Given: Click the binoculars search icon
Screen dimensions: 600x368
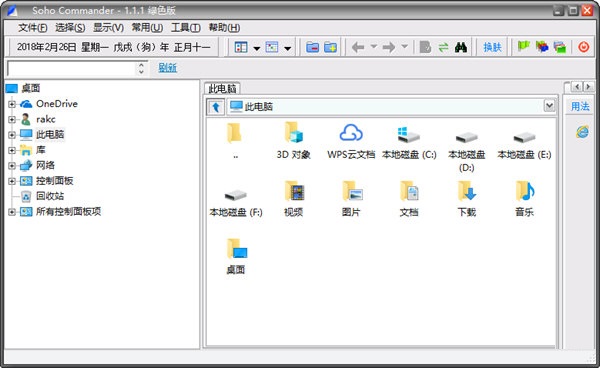Looking at the screenshot, I should 461,47.
